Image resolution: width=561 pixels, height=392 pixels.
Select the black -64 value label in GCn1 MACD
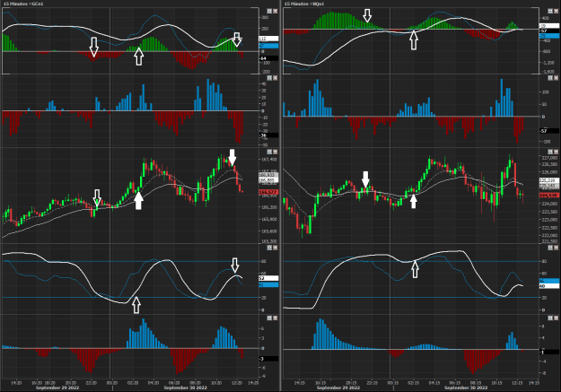[268, 58]
